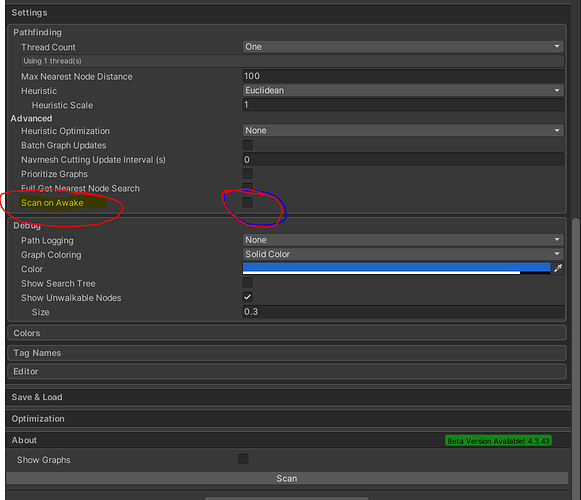This screenshot has height=500, width=581.
Task: Open the Thread Count dropdown
Action: pyautogui.click(x=403, y=47)
